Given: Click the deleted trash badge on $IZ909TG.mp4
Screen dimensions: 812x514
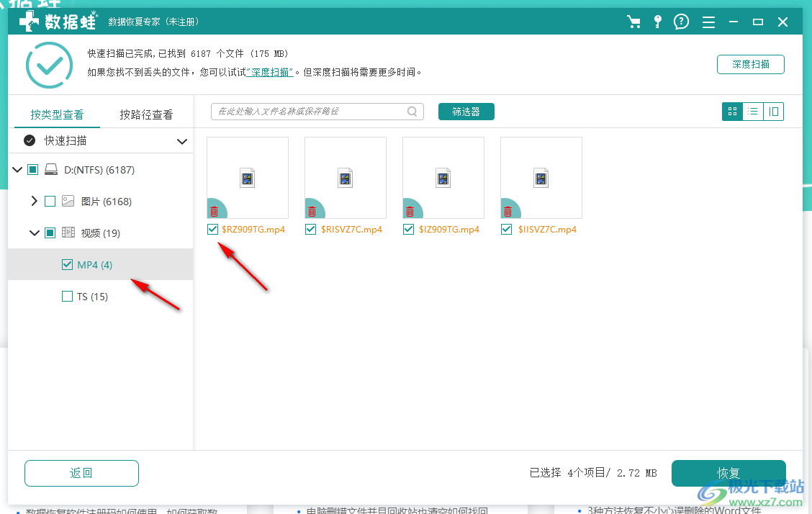Looking at the screenshot, I should click(x=410, y=211).
